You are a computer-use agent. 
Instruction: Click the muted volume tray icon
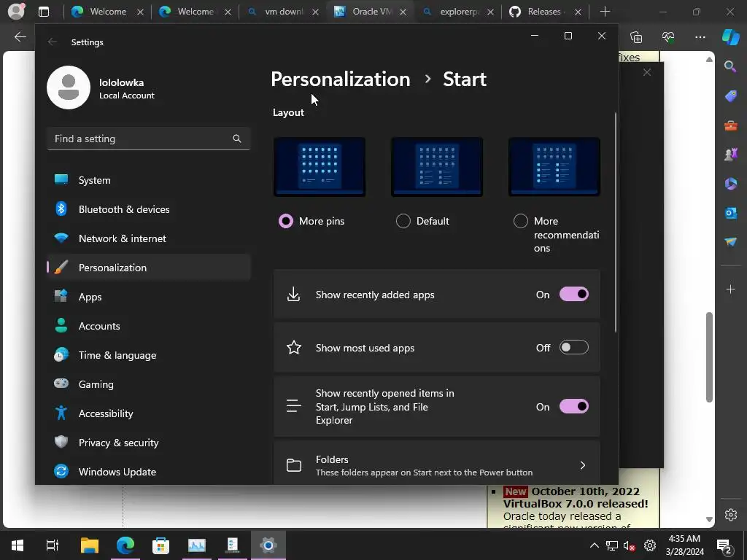(630, 545)
